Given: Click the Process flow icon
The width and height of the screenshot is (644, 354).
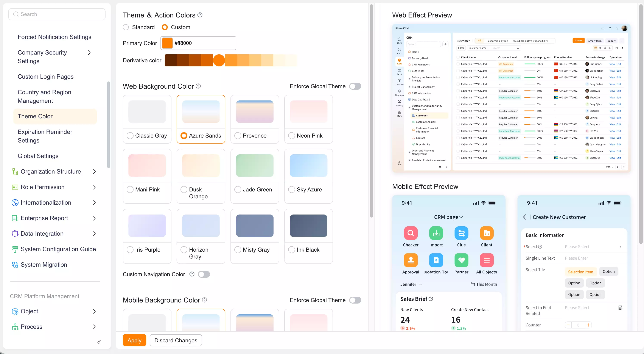Looking at the screenshot, I should pyautogui.click(x=15, y=326).
